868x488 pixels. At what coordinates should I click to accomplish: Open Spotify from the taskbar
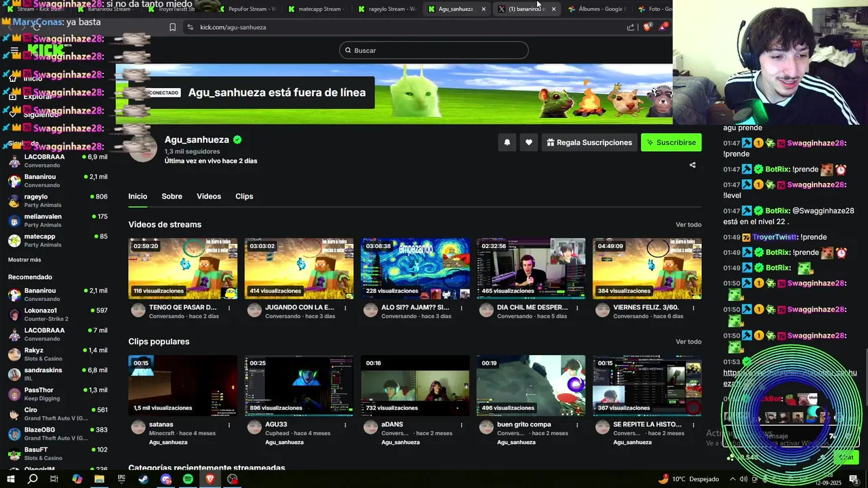pyautogui.click(x=188, y=479)
